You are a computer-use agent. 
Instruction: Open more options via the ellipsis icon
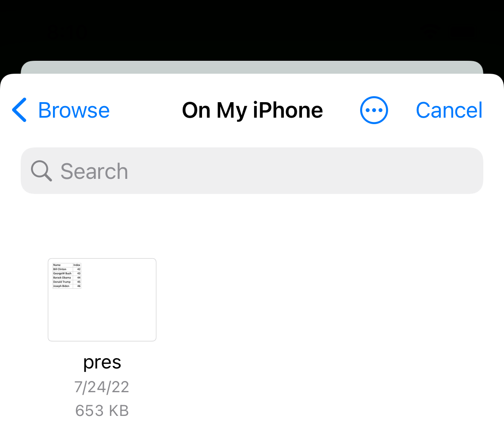tap(373, 110)
